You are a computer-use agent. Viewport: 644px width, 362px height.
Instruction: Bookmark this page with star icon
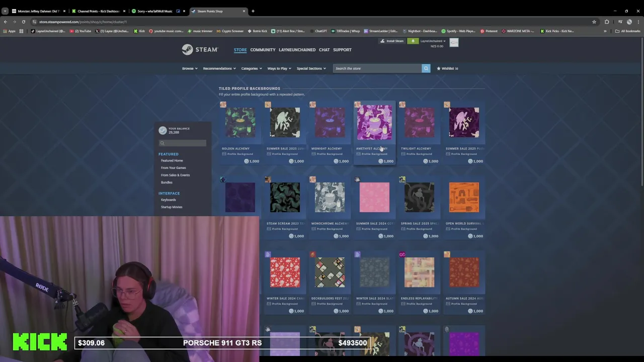(x=594, y=22)
